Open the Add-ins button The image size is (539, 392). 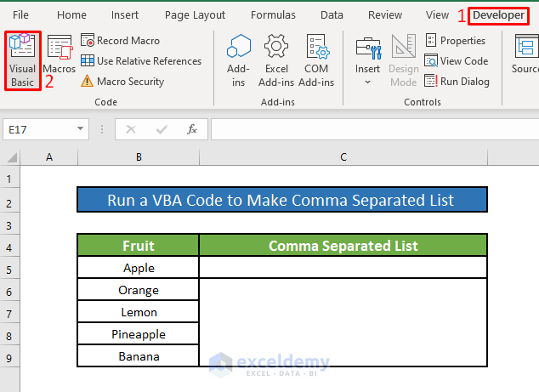pyautogui.click(x=239, y=60)
